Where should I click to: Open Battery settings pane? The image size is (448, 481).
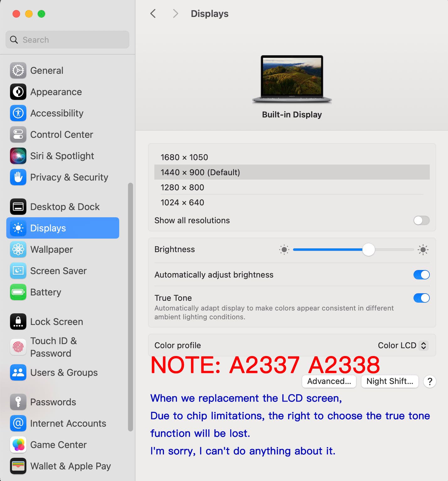click(x=46, y=292)
